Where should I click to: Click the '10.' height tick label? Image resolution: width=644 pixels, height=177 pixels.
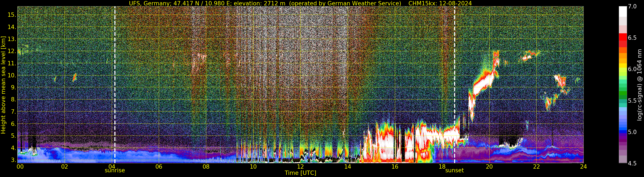click(x=12, y=75)
